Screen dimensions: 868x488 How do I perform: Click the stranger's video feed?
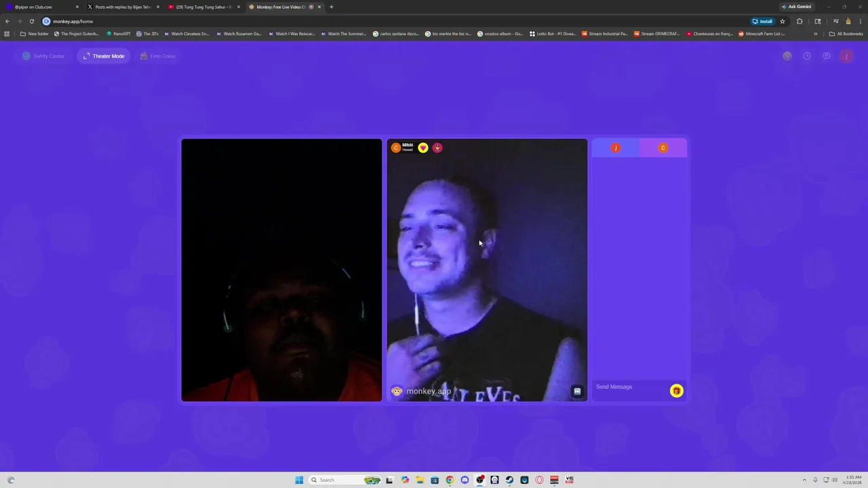487,270
